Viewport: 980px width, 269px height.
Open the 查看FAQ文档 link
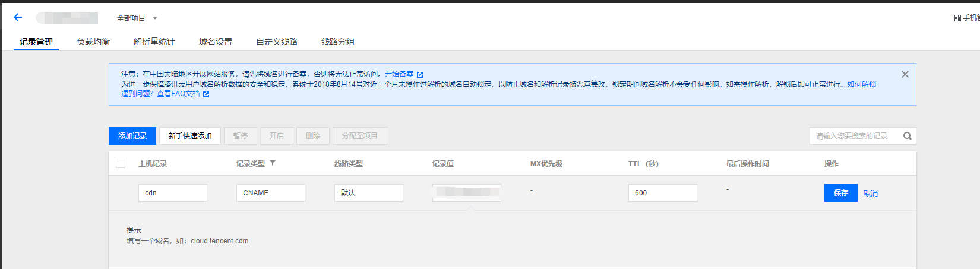click(178, 94)
